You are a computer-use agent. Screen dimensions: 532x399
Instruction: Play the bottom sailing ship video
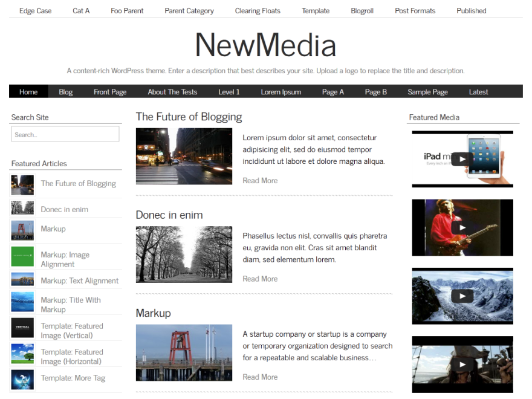[x=462, y=365]
